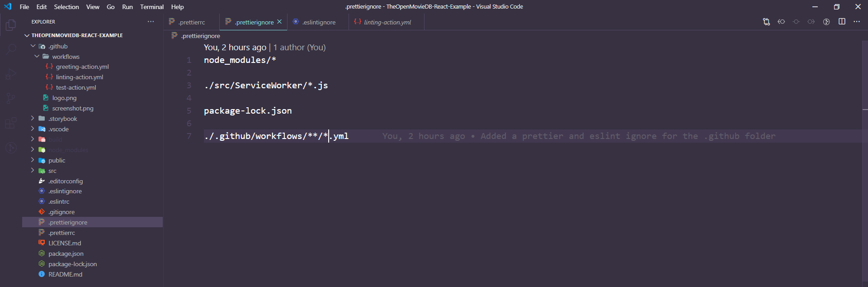Open the Search view in activity bar
This screenshot has height=287, width=868.
coord(10,49)
